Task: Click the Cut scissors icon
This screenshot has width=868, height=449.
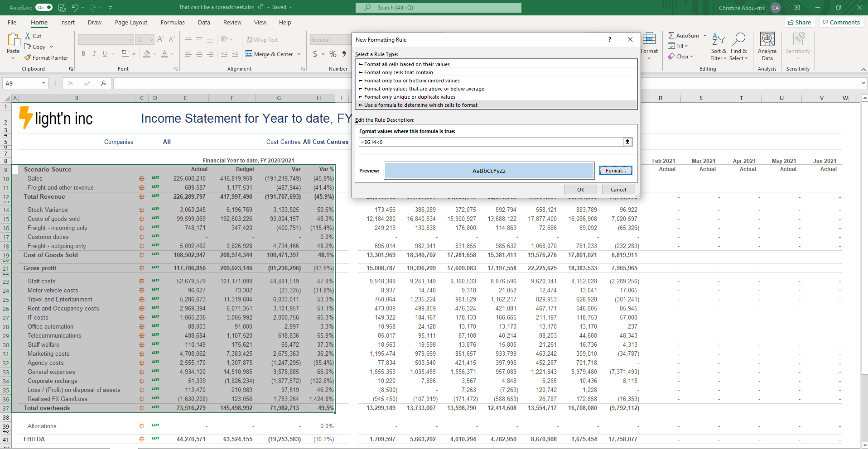Action: [28, 36]
